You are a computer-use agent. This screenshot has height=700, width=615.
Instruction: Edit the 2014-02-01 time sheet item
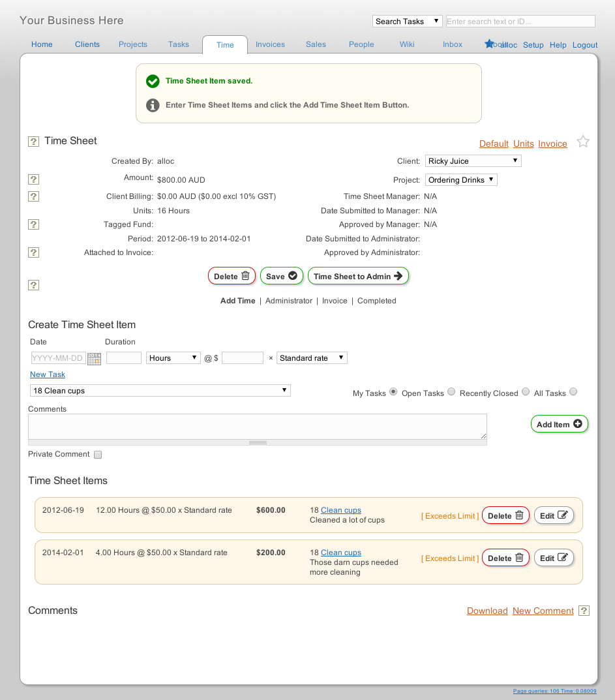[554, 557]
